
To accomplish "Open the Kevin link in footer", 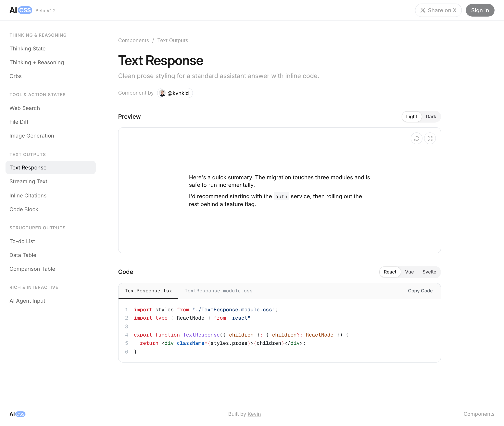I will point(254,414).
